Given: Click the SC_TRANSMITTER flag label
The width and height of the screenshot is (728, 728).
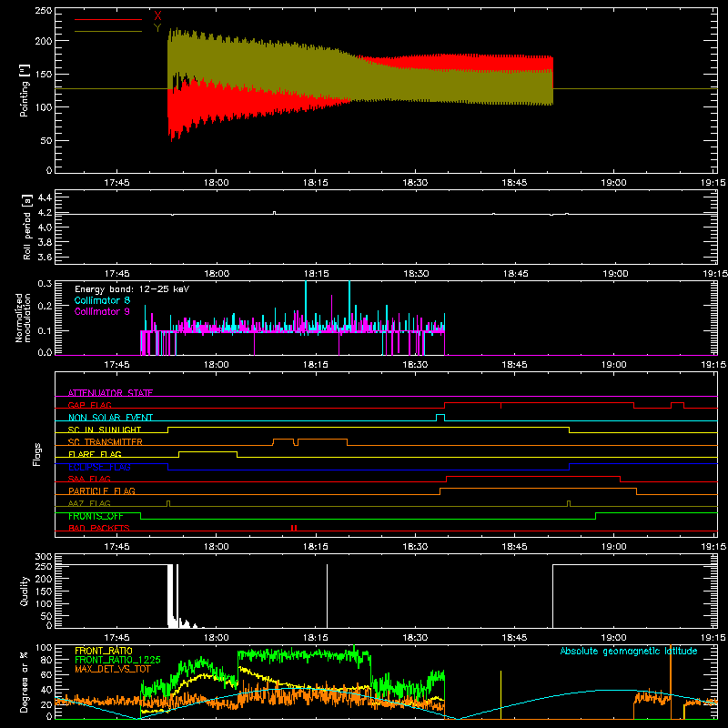Looking at the screenshot, I should (105, 442).
